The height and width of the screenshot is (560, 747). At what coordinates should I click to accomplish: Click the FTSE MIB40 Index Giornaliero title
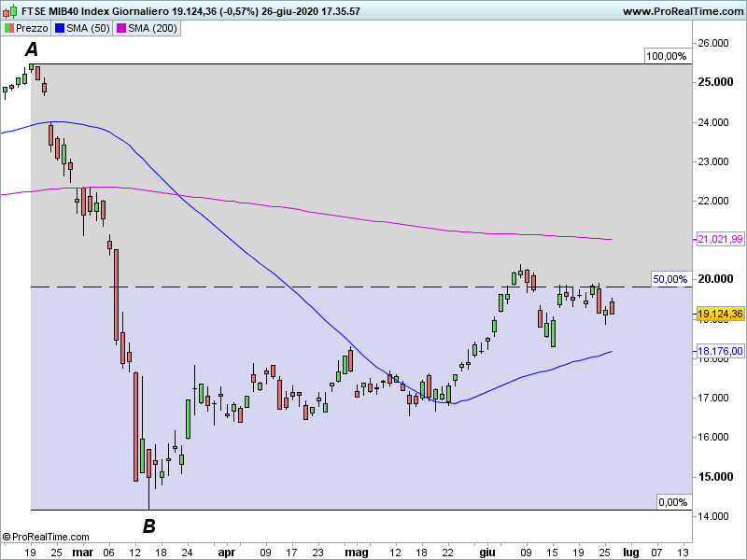click(x=95, y=11)
